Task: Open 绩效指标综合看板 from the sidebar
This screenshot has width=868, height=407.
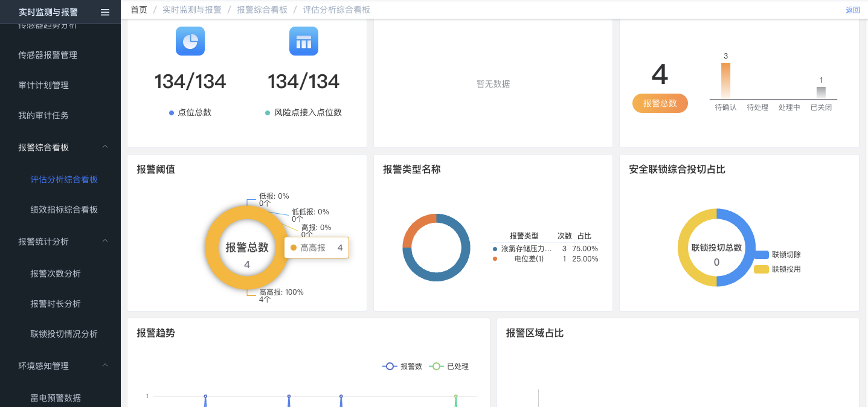Action: 64,210
